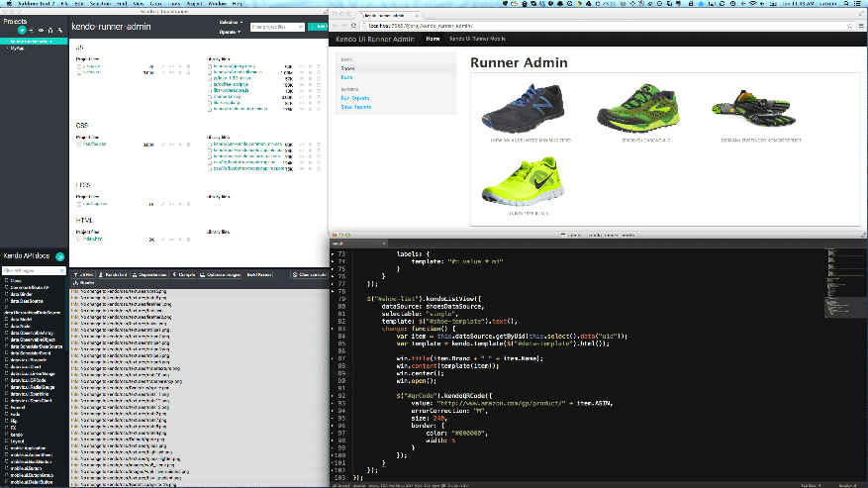
Task: Click trash icon for index.html file
Action: [188, 240]
